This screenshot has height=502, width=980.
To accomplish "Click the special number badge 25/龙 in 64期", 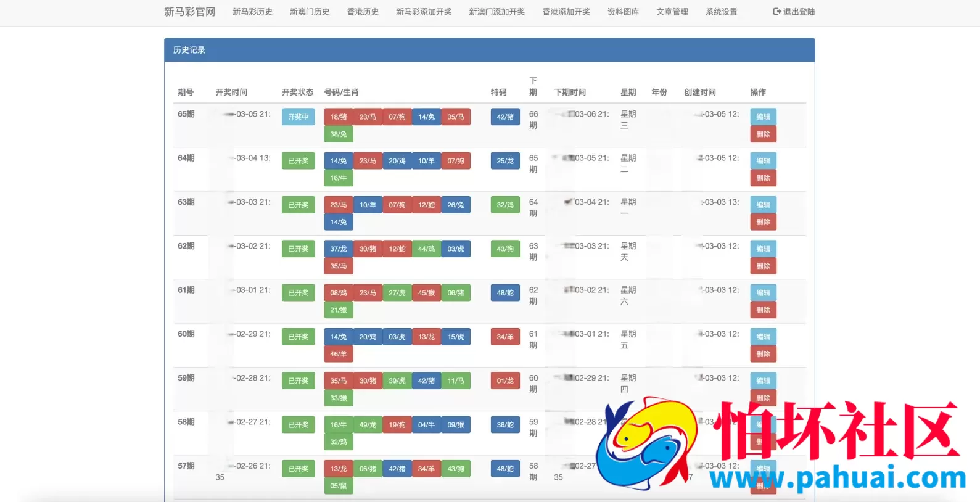I will pyautogui.click(x=505, y=161).
